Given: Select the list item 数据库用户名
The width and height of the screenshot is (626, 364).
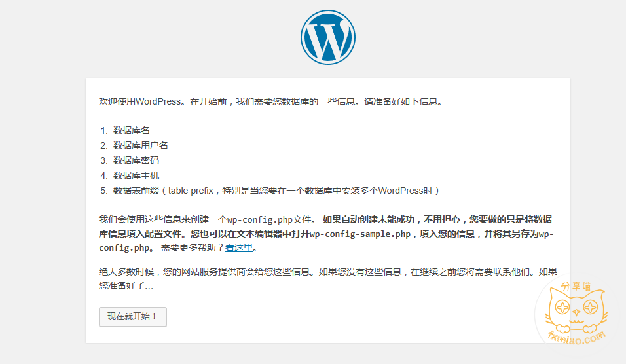Looking at the screenshot, I should pos(141,146).
